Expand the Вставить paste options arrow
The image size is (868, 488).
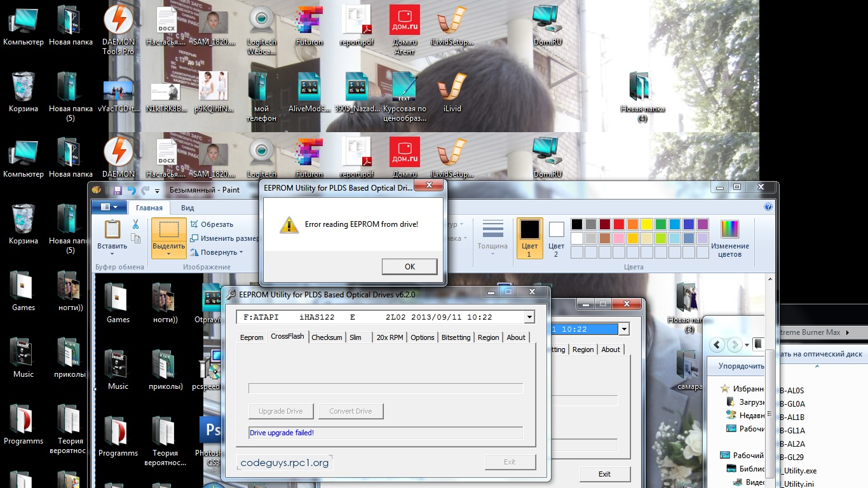click(x=112, y=254)
